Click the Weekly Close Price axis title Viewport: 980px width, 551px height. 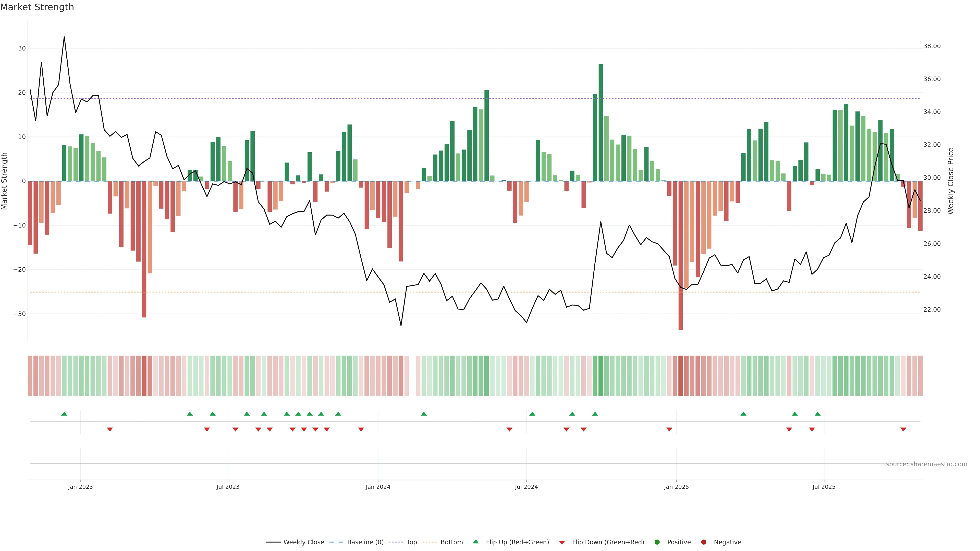tap(951, 181)
